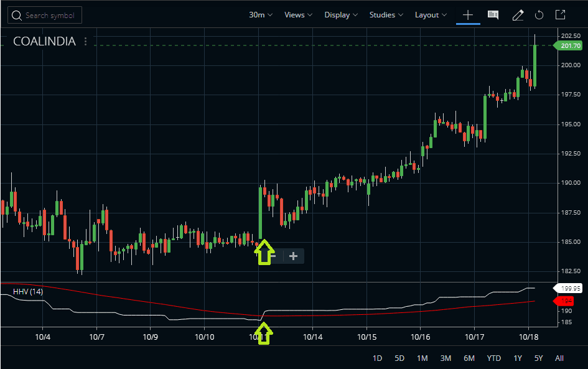This screenshot has height=369, width=588.
Task: Switch chart range to 1D
Action: click(x=376, y=358)
